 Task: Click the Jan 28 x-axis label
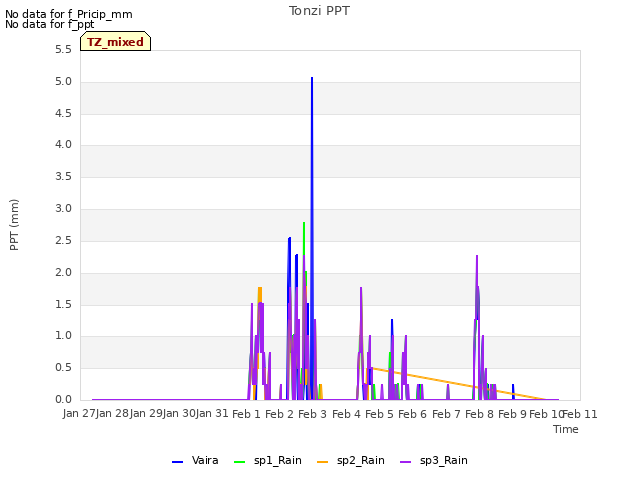click(x=113, y=414)
